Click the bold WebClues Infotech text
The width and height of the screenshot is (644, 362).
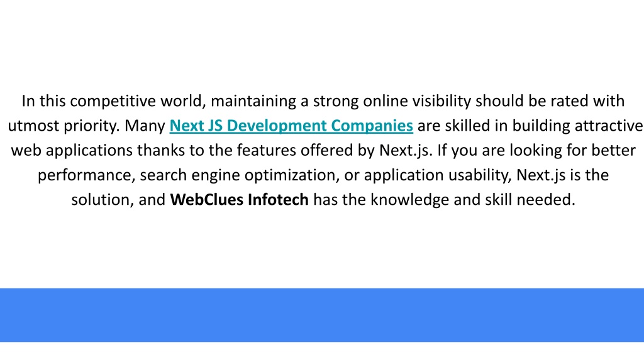(239, 200)
